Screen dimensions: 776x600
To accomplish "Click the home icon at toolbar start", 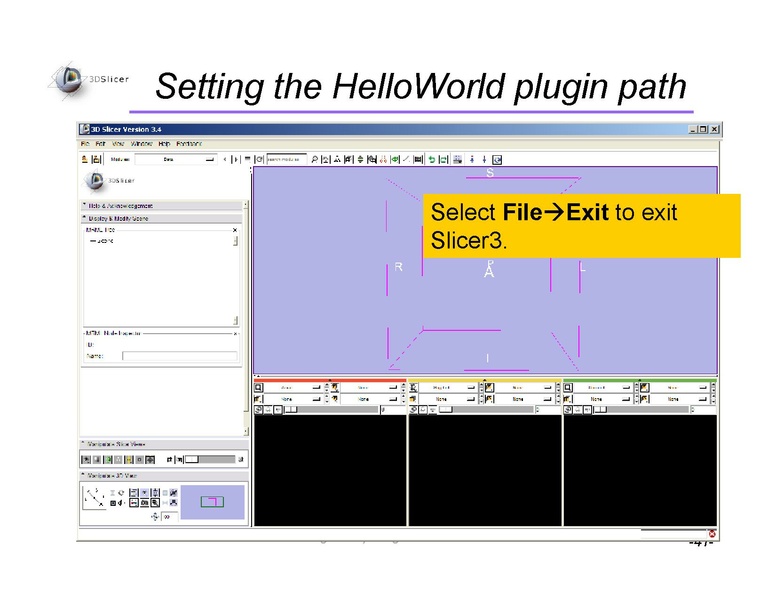I will pos(85,159).
